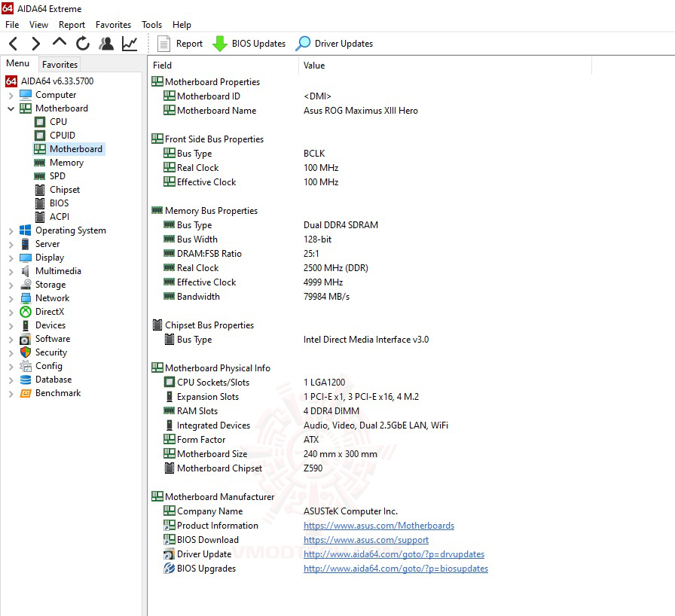
Task: Click the Forward navigation arrow
Action: pos(36,44)
